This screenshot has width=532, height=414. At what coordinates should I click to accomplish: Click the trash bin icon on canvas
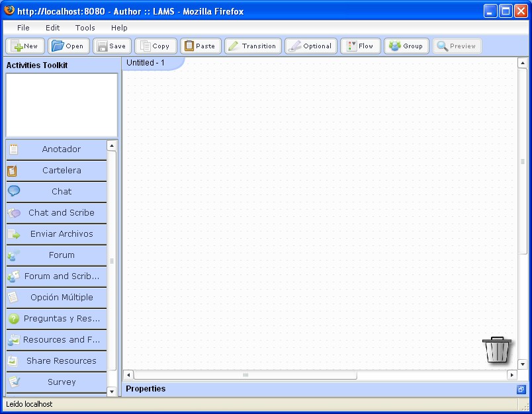click(497, 349)
